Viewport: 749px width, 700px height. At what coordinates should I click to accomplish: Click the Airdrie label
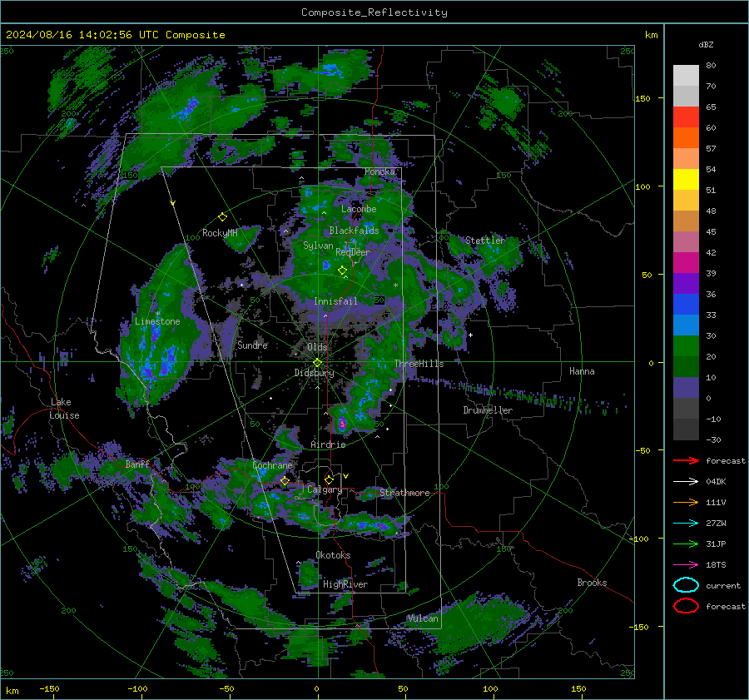(328, 444)
